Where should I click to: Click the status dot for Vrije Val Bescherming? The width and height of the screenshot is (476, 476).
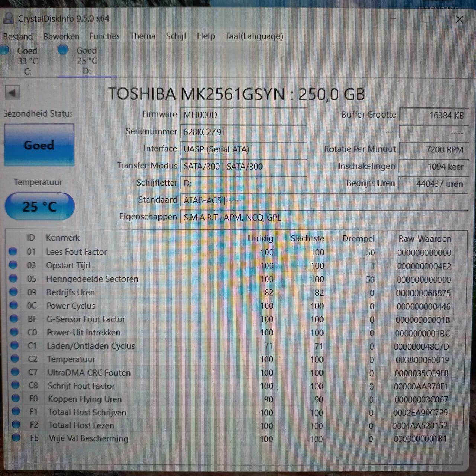(16, 437)
